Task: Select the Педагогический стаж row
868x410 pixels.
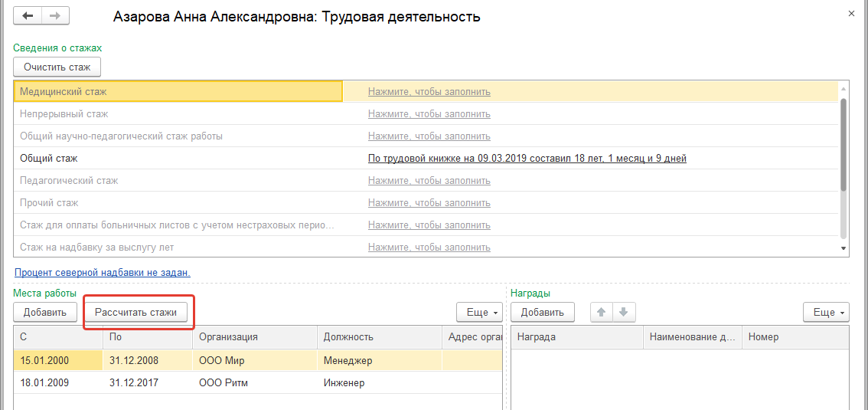Action: click(x=69, y=181)
